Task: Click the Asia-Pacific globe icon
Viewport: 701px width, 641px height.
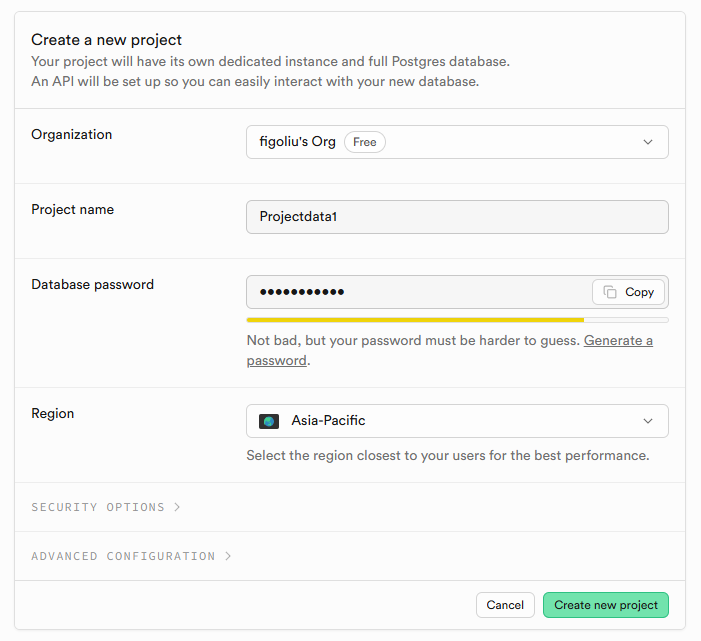Action: 269,421
